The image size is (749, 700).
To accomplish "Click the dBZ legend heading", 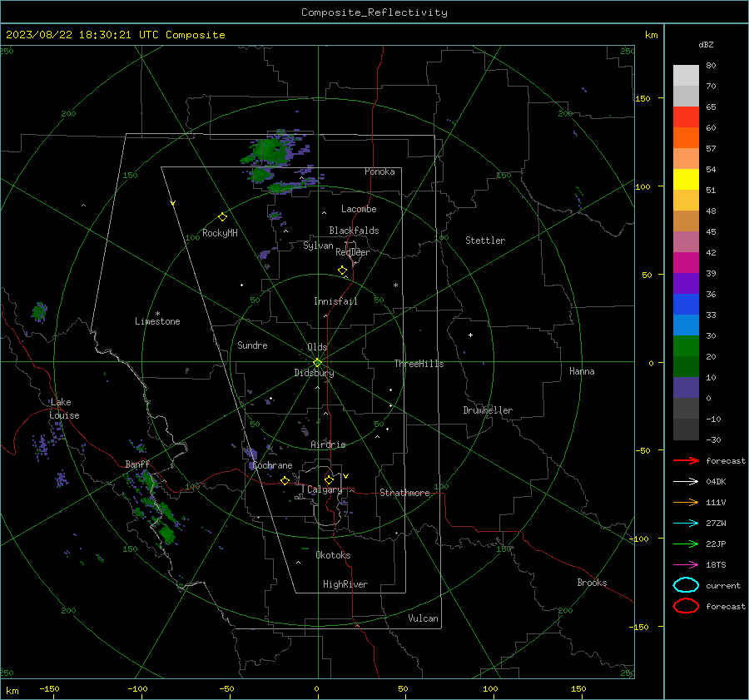I will coord(706,44).
